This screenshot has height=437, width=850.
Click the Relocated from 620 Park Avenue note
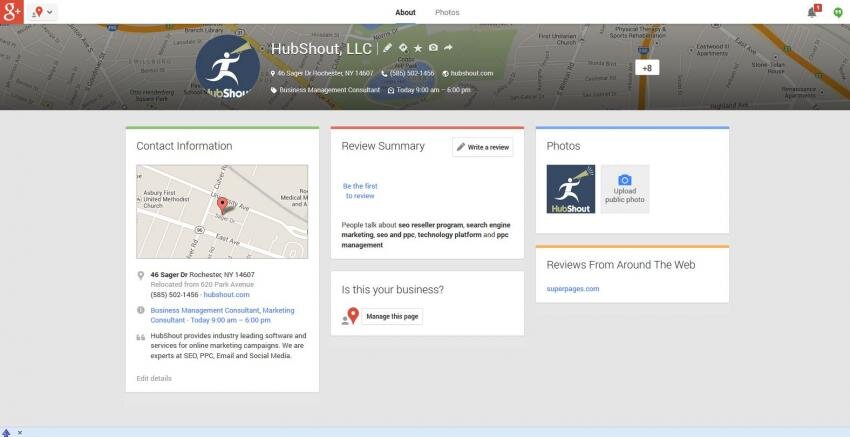pos(202,285)
